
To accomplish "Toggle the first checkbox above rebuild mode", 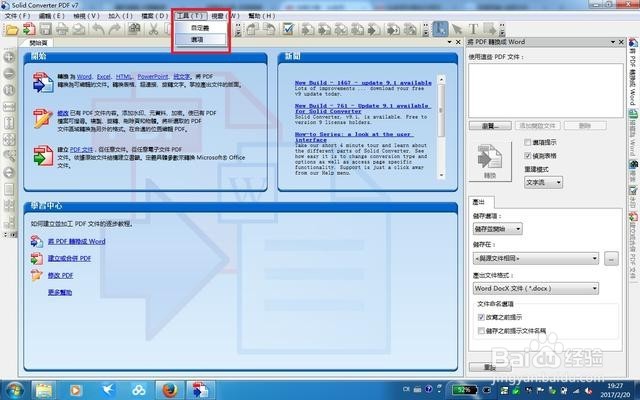I will click(x=527, y=142).
